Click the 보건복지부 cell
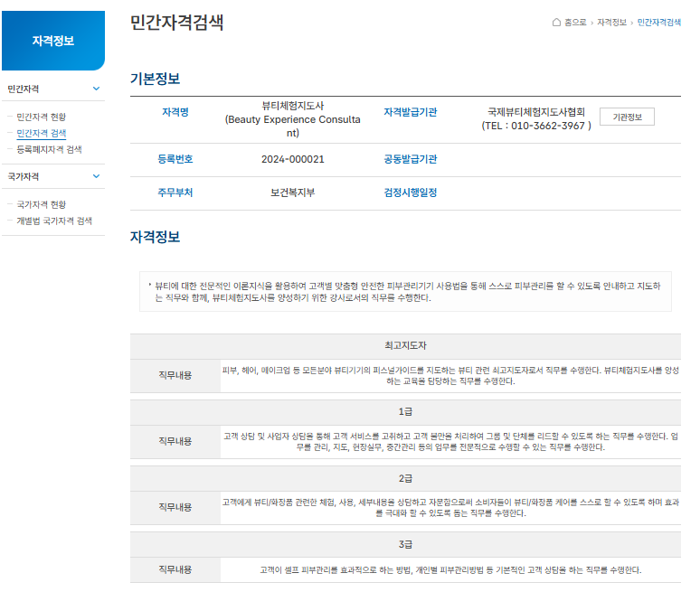The image size is (700, 592). tap(293, 193)
